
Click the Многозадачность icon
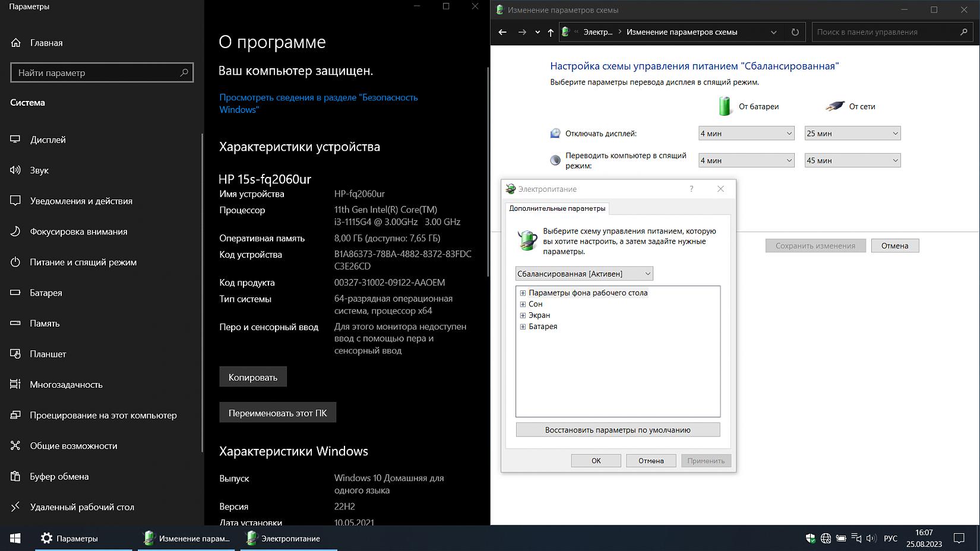(15, 384)
